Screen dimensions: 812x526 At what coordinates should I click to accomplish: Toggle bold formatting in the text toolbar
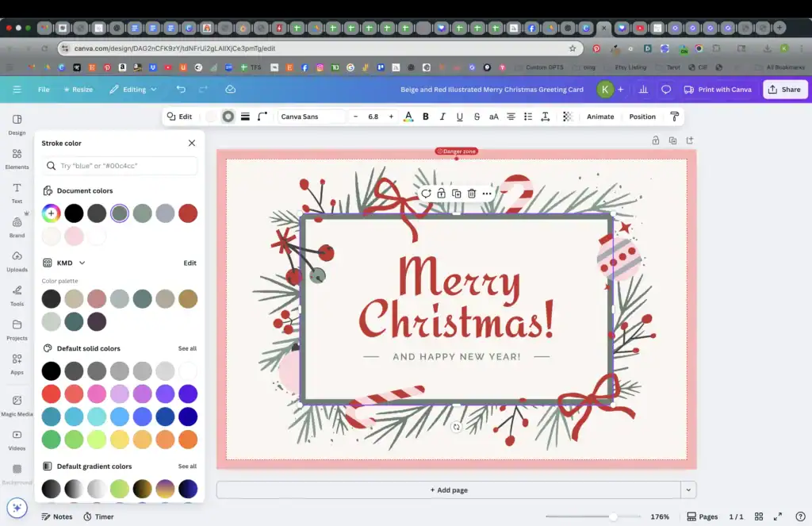pos(425,117)
